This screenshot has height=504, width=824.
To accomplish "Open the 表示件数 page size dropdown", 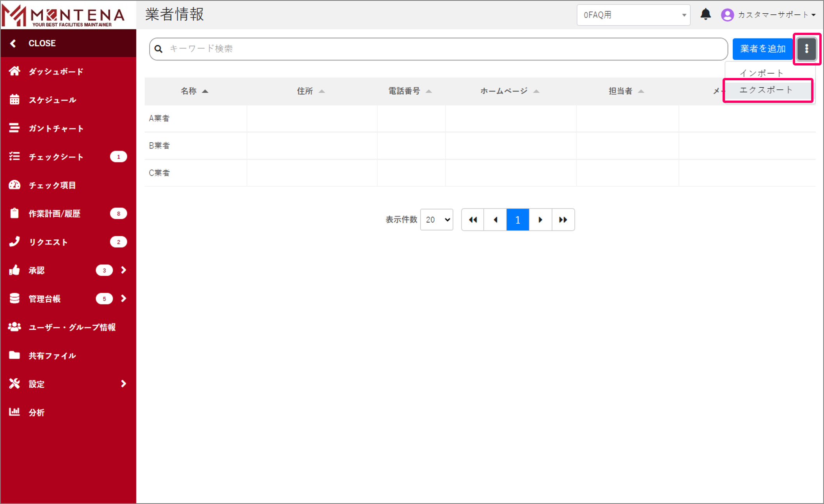I will (437, 220).
